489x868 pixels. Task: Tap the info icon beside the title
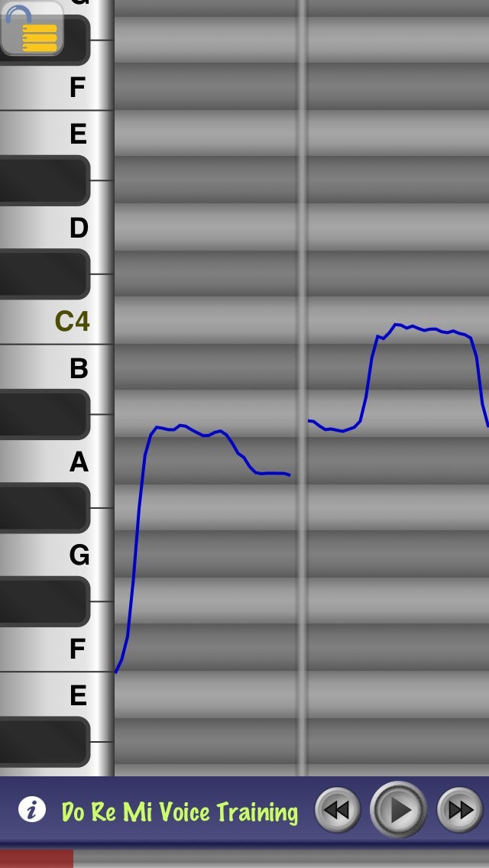coord(32,809)
